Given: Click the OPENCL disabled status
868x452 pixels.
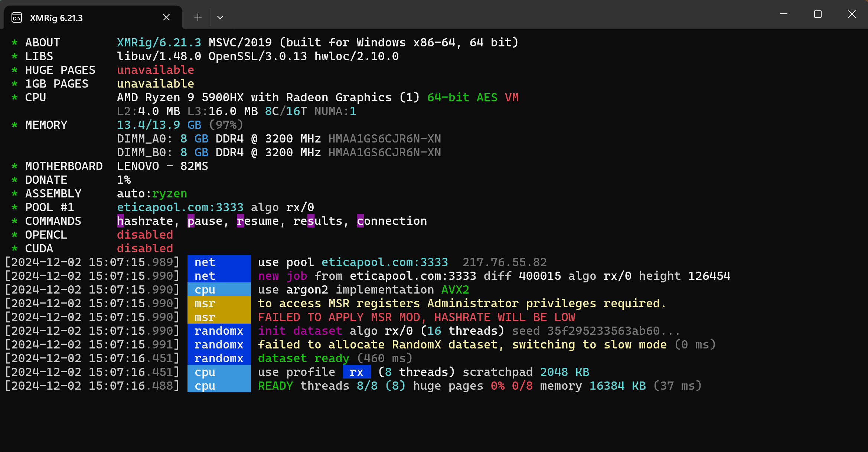Looking at the screenshot, I should pyautogui.click(x=145, y=235).
